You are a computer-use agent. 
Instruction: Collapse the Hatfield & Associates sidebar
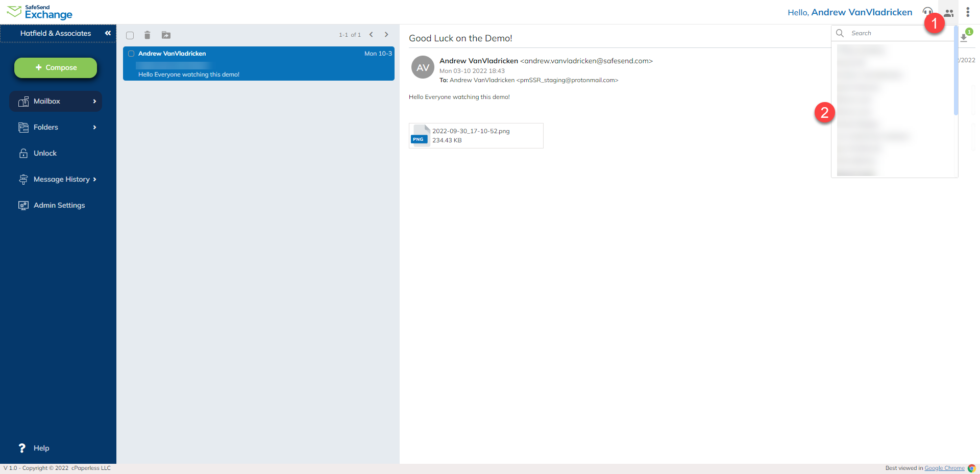click(x=108, y=33)
